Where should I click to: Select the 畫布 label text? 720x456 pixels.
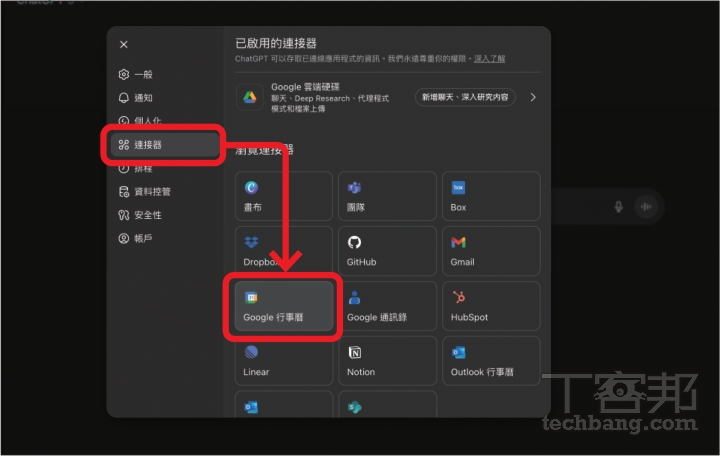pyautogui.click(x=253, y=208)
